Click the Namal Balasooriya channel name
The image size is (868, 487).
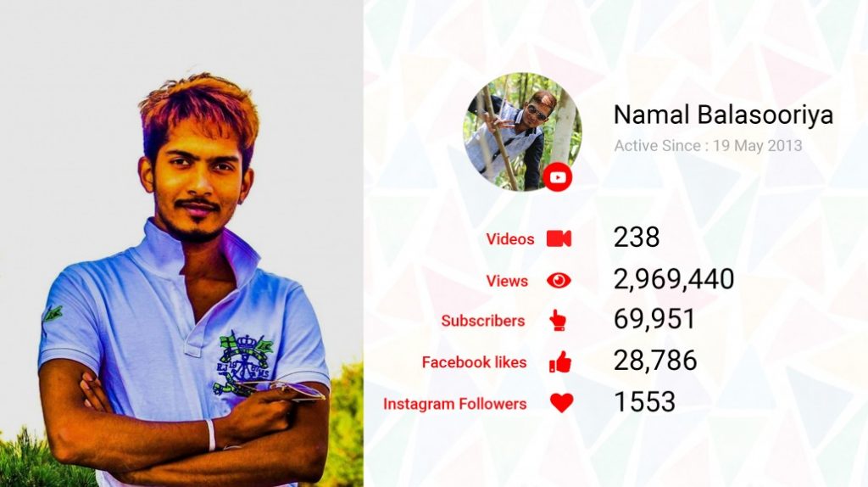724,115
